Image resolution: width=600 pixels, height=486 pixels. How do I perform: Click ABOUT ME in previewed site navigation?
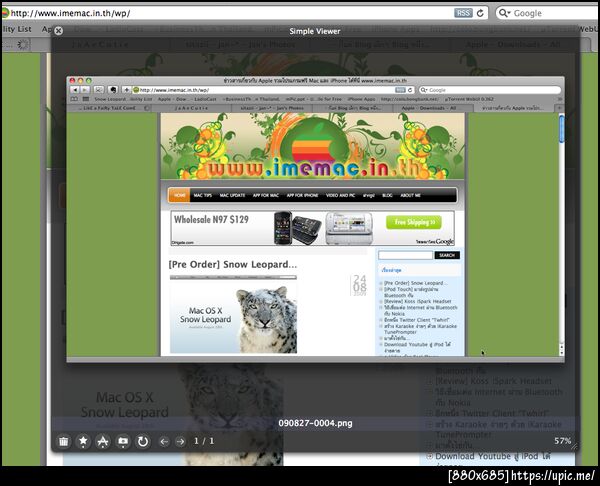pos(410,195)
